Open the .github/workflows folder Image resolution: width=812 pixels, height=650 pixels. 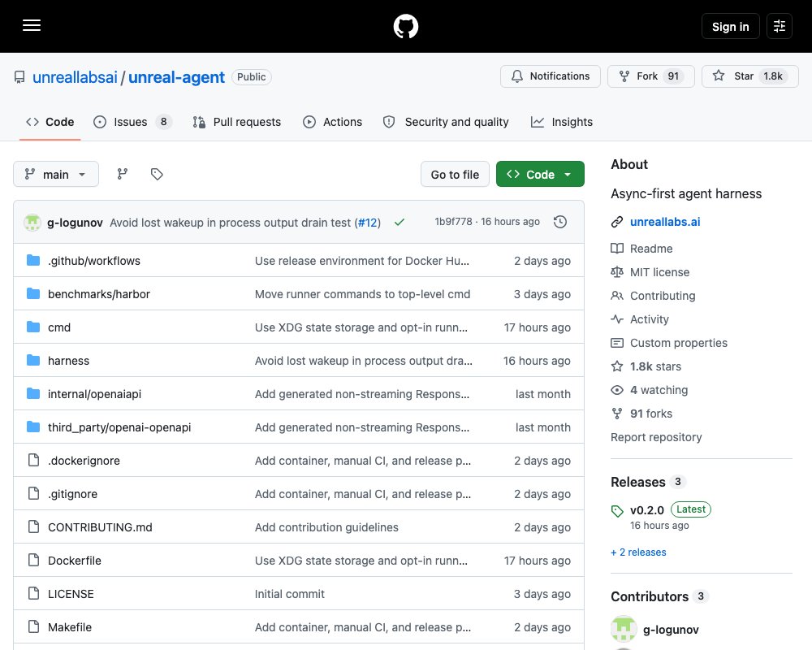(x=93, y=261)
